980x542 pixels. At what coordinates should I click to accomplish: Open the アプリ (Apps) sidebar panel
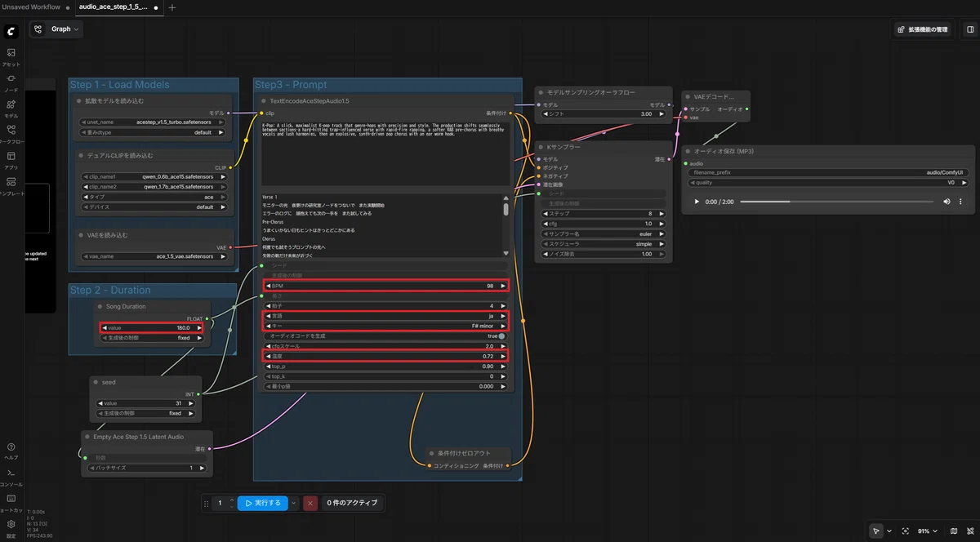(11, 160)
